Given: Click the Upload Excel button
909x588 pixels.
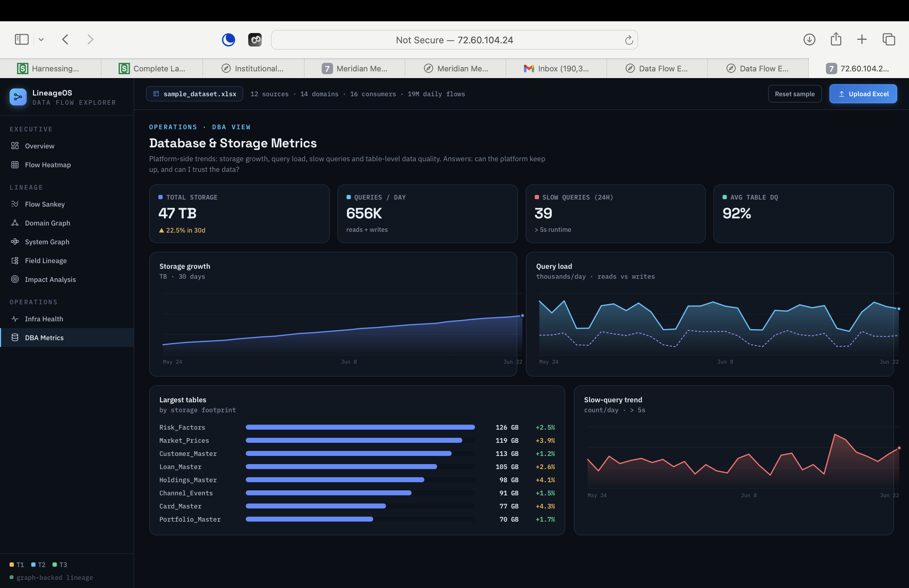Looking at the screenshot, I should [x=863, y=94].
